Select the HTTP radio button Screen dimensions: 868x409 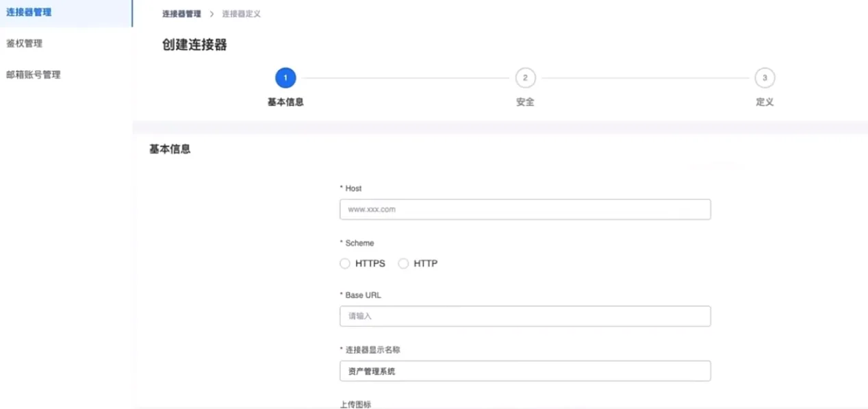tap(403, 263)
